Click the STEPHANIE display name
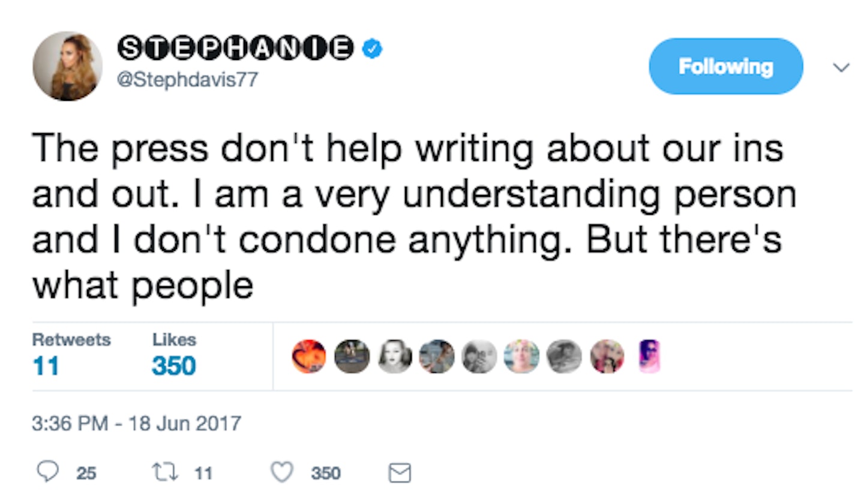The image size is (864, 504). pos(235,49)
